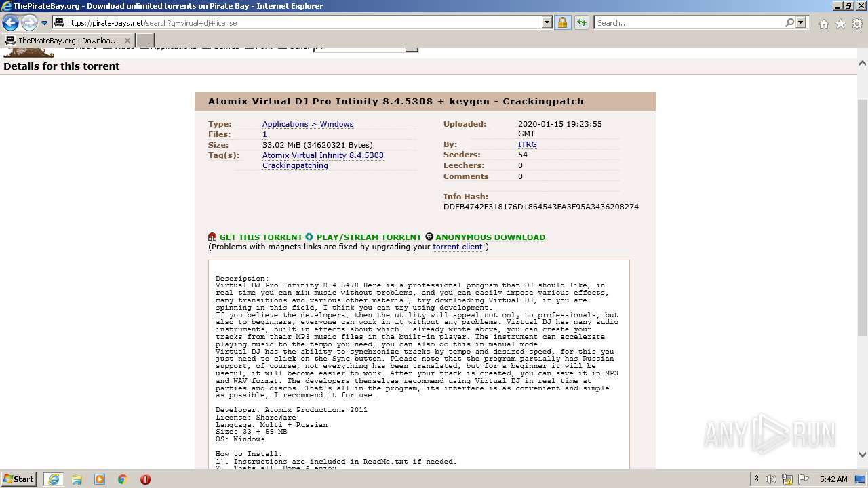Click 'How to Install:' line
The image size is (868, 488).
point(249,454)
